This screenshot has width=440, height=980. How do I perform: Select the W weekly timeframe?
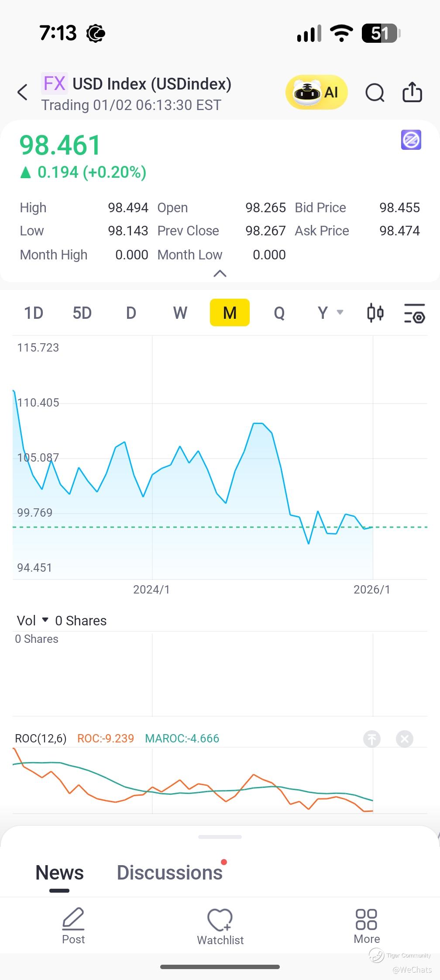tap(180, 313)
